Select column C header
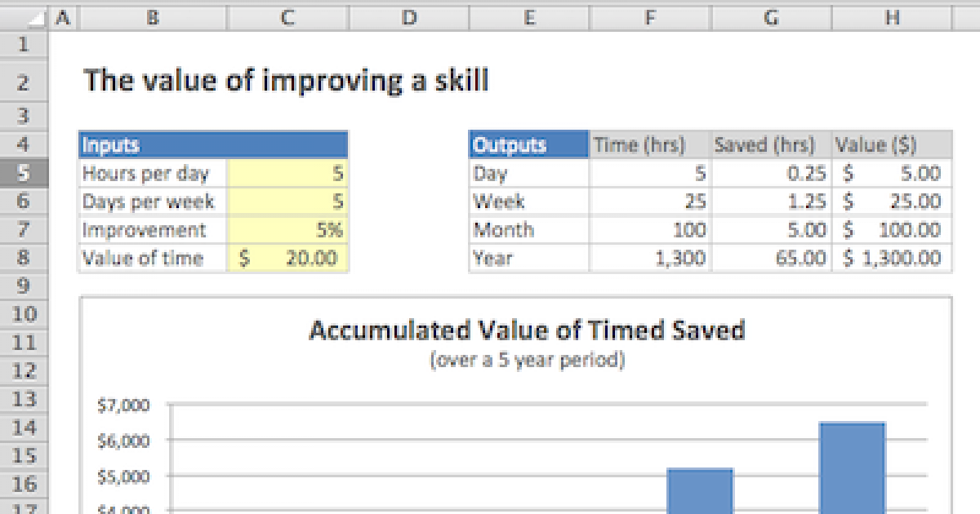Image resolution: width=980 pixels, height=514 pixels. click(286, 14)
